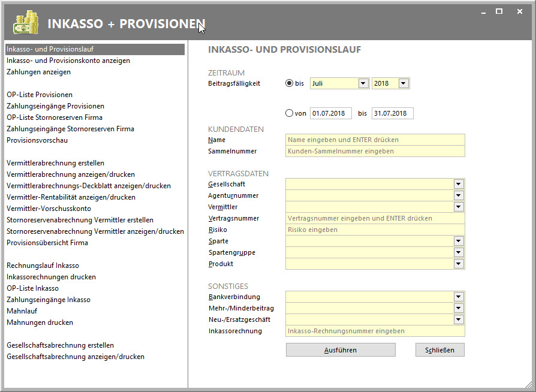Select the 'bis' Beitragsfälligkeit radio button
Viewport: 536px width, 392px height.
290,83
